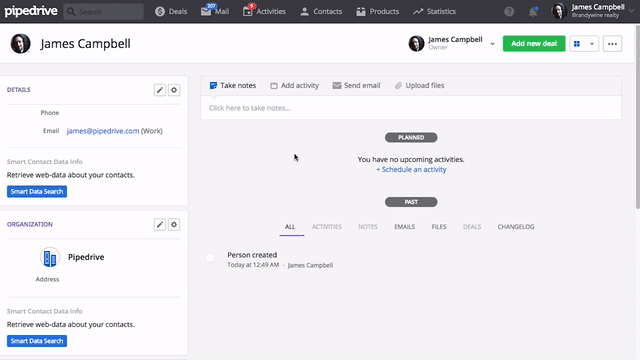Open the three-dot more options menu
Viewport: 640px width, 360px height.
tap(612, 44)
